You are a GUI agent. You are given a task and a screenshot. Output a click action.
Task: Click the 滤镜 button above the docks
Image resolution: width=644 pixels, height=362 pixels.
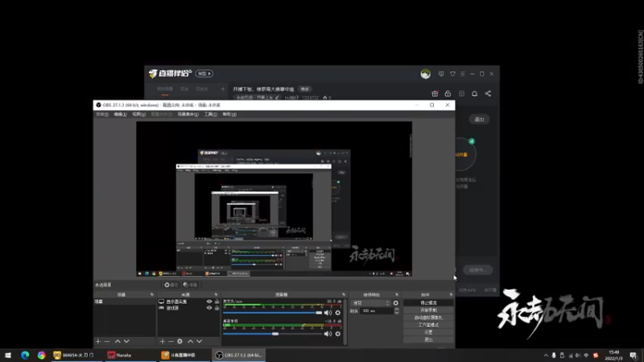pos(190,285)
